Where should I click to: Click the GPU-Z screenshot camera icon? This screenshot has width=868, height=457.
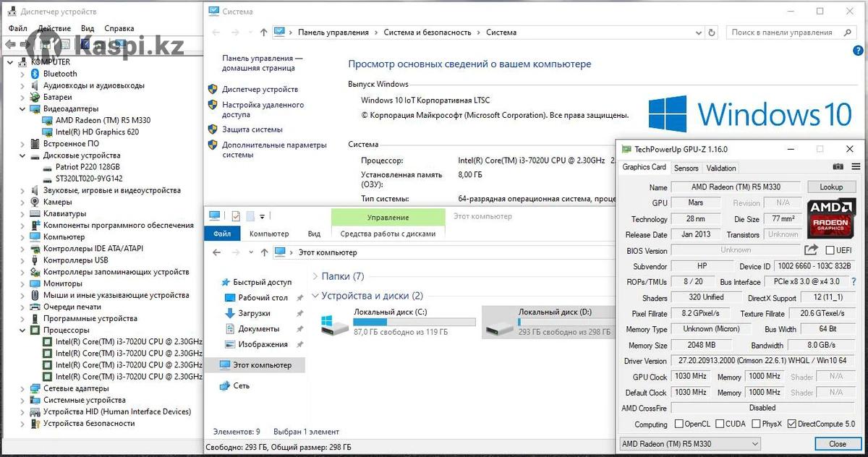(838, 168)
